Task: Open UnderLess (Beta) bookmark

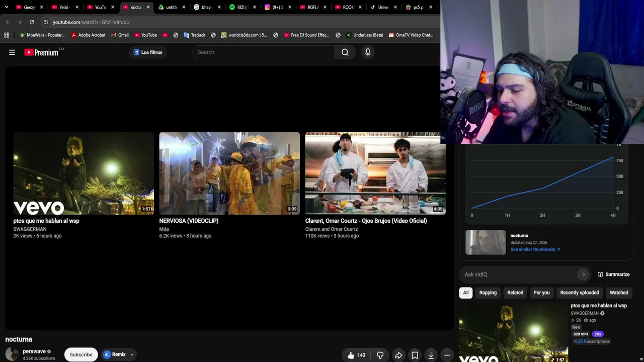Action: coord(365,35)
